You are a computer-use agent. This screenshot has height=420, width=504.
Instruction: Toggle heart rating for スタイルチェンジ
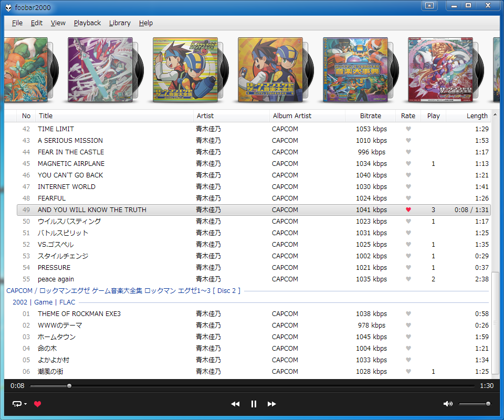point(408,256)
